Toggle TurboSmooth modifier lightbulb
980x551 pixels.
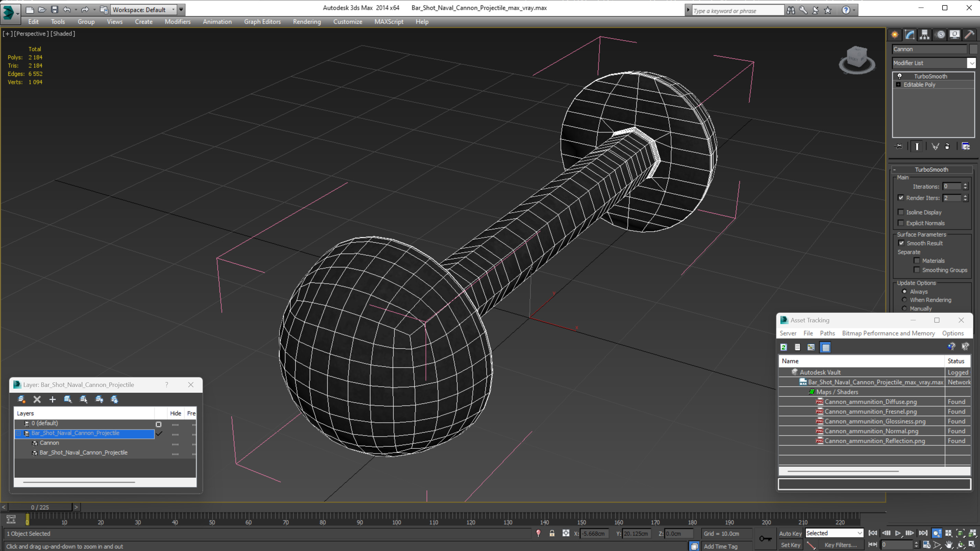tap(900, 76)
